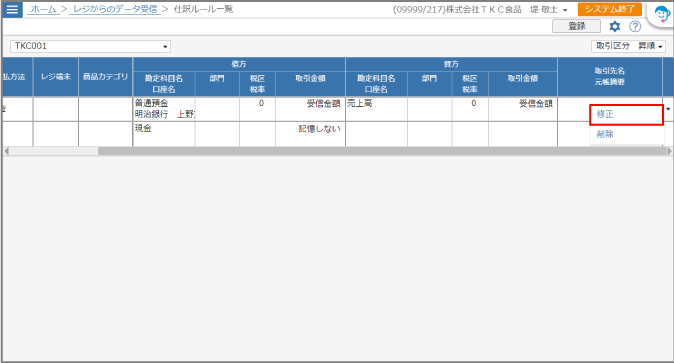The height and width of the screenshot is (363, 674).
Task: Click the レジ端末 column header
Action: pos(55,77)
